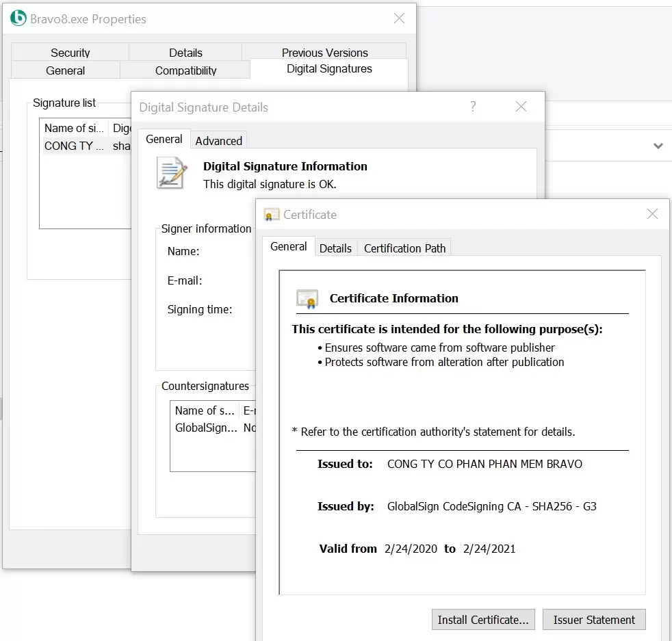
Task: Click the Name of signer column header
Action: [74, 128]
